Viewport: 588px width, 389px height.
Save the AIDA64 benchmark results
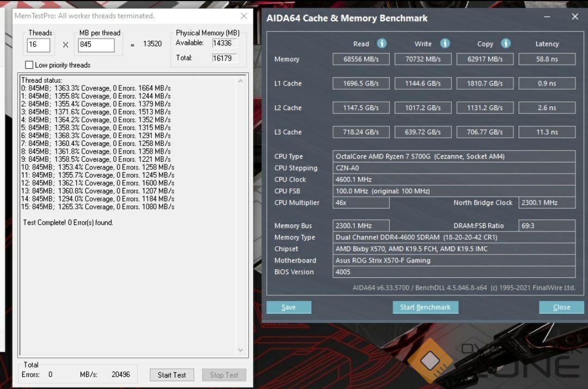(289, 307)
